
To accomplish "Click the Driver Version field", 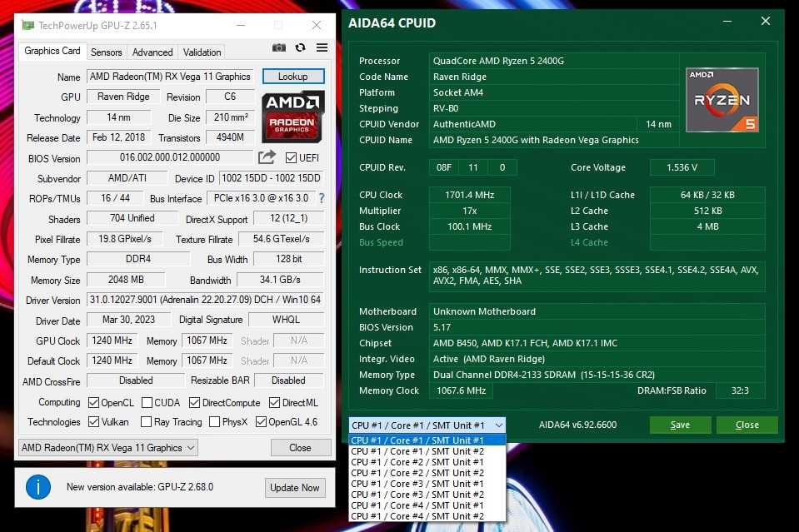I will pyautogui.click(x=205, y=300).
